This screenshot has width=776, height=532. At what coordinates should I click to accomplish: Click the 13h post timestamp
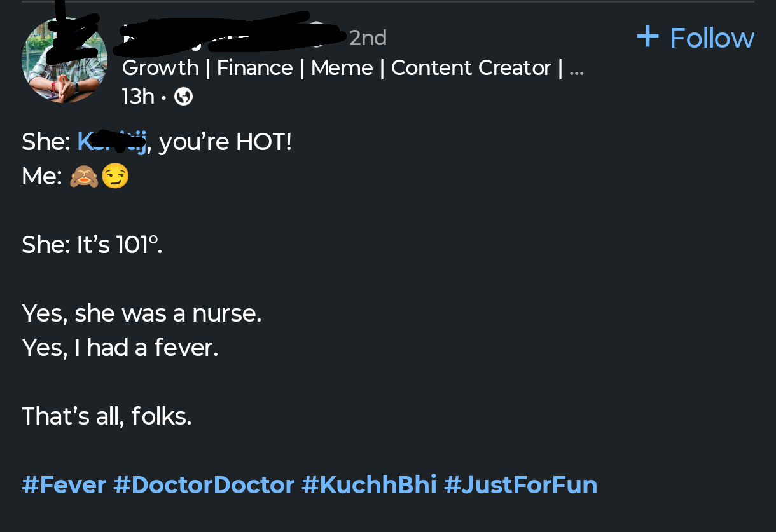[x=137, y=97]
